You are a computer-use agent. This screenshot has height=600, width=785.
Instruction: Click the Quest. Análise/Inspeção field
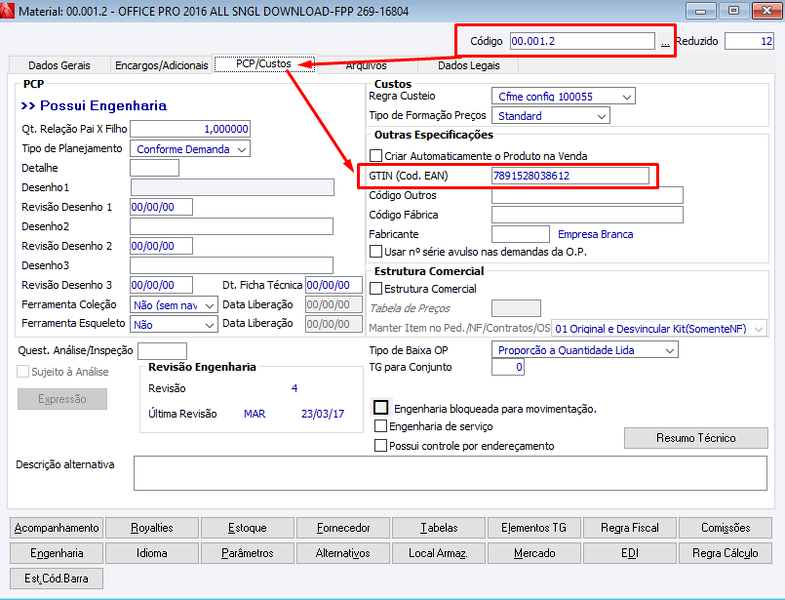pos(162,351)
